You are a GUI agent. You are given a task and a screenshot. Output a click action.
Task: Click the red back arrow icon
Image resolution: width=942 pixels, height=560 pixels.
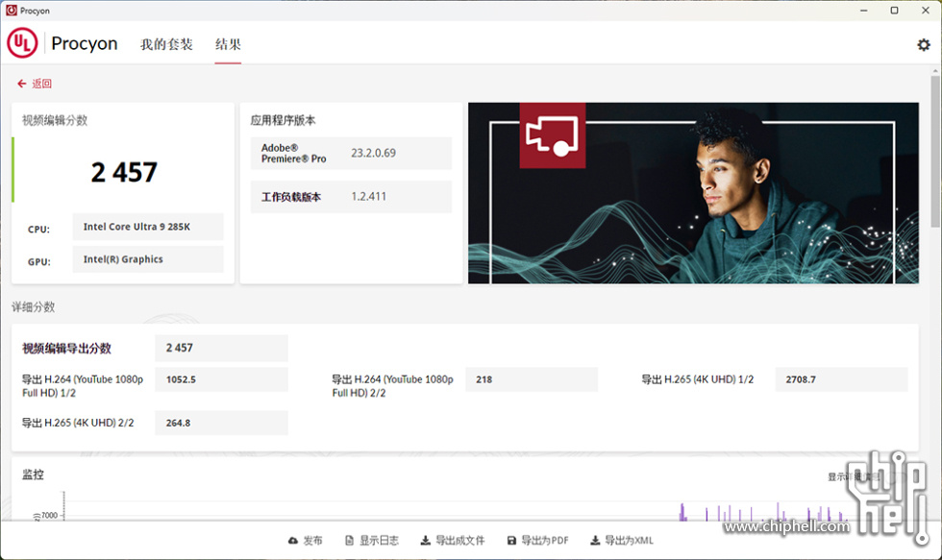pyautogui.click(x=21, y=84)
